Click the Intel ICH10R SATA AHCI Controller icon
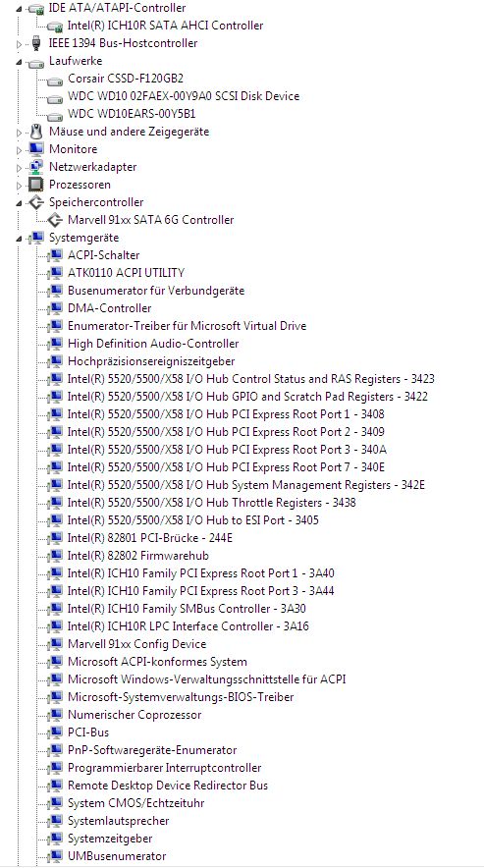The height and width of the screenshot is (868, 484). click(x=55, y=26)
